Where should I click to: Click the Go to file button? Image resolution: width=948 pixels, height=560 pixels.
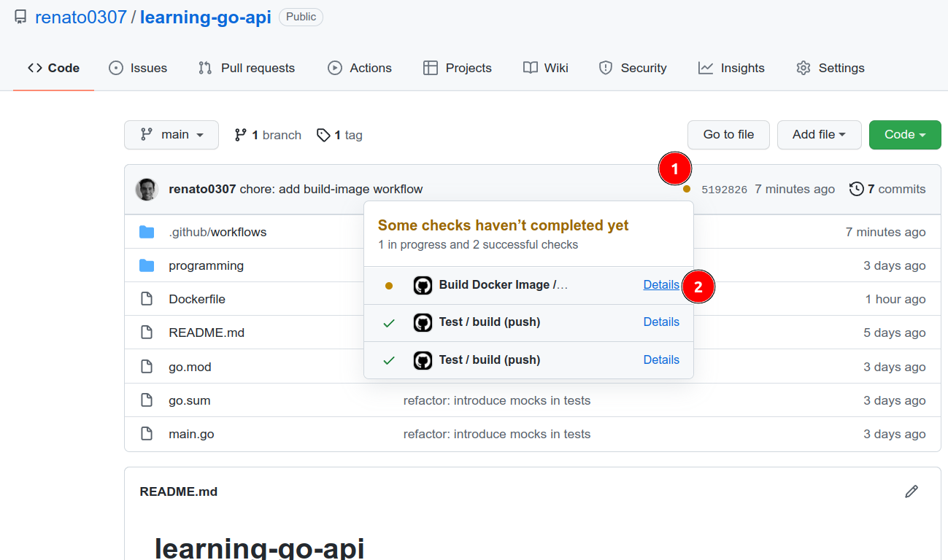tap(728, 135)
